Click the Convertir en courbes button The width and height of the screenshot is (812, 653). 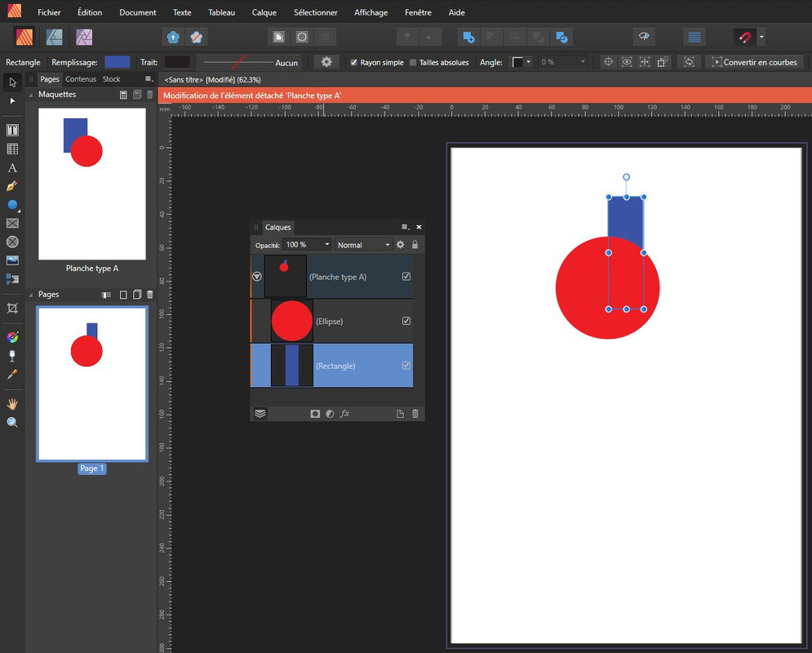(x=755, y=62)
